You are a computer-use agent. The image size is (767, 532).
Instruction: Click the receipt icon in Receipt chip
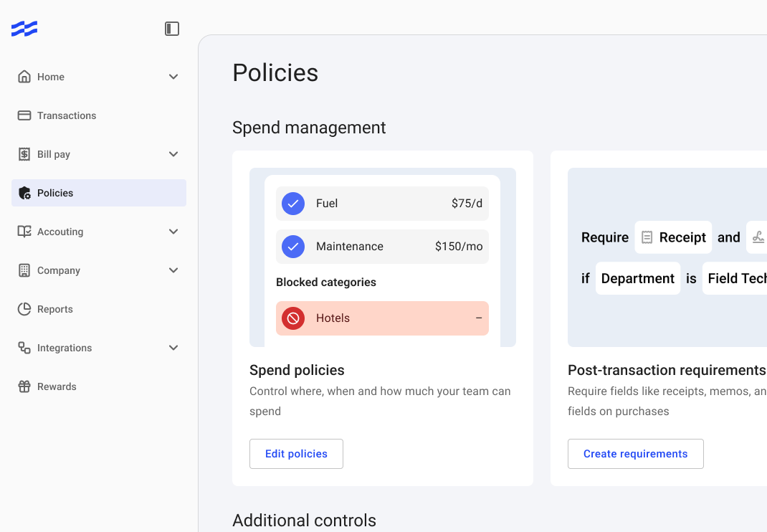point(647,237)
